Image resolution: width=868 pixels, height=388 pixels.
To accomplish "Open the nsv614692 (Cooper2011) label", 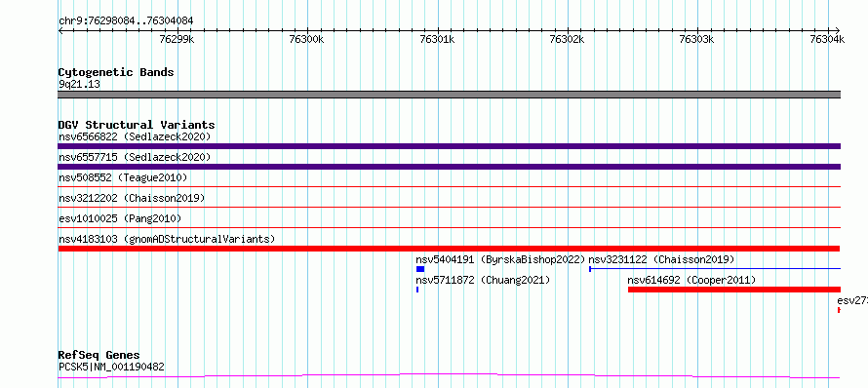I will (x=691, y=280).
